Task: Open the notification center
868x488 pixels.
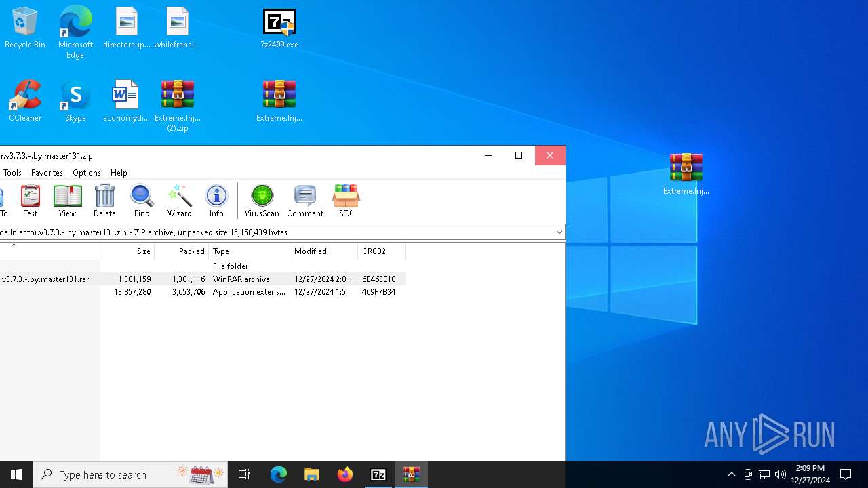Action: 846,474
